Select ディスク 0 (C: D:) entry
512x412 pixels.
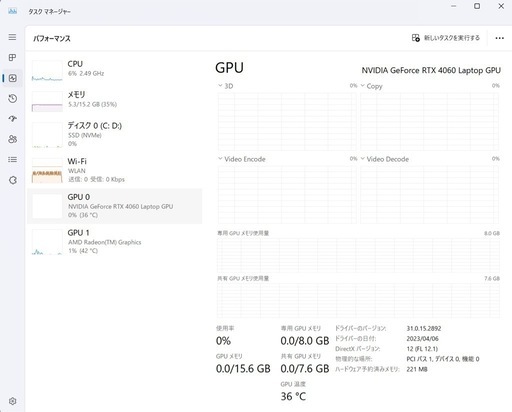(x=115, y=135)
